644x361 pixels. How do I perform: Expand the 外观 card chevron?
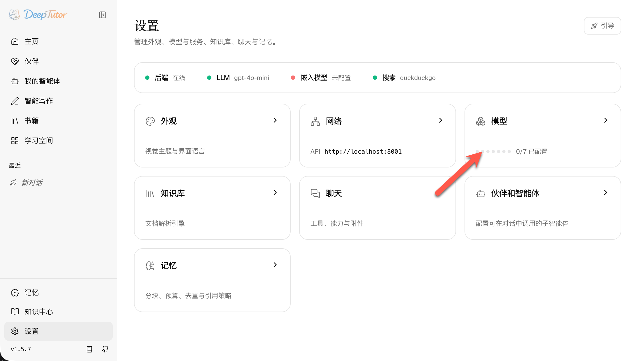coord(275,120)
